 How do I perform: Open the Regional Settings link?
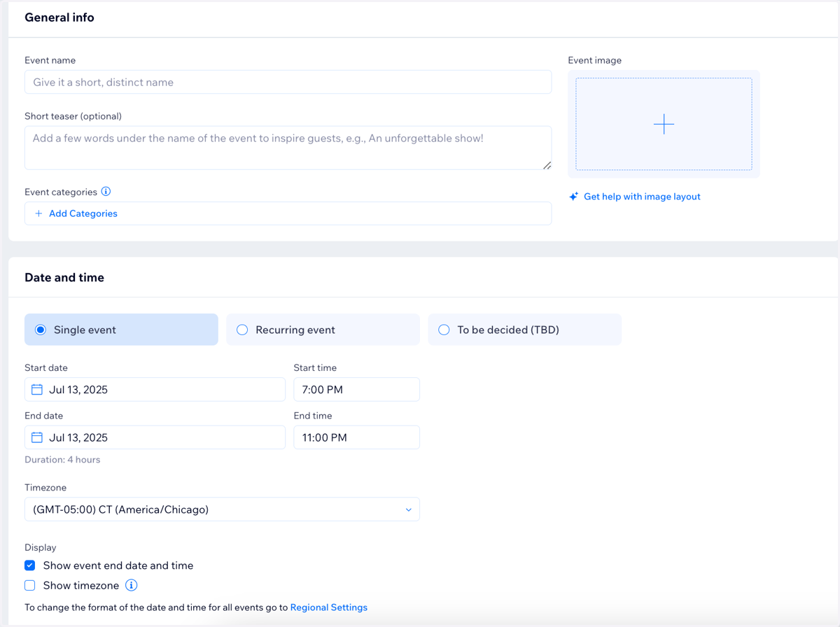(x=329, y=607)
